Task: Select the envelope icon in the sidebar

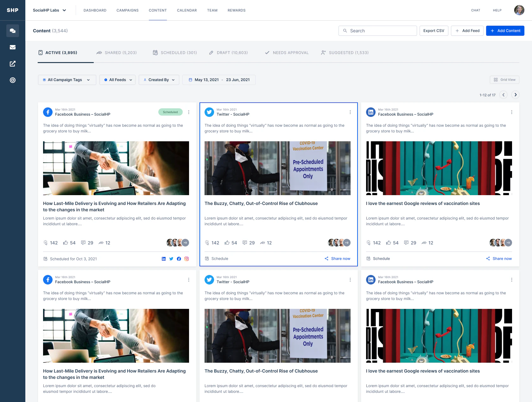Action: pyautogui.click(x=13, y=47)
